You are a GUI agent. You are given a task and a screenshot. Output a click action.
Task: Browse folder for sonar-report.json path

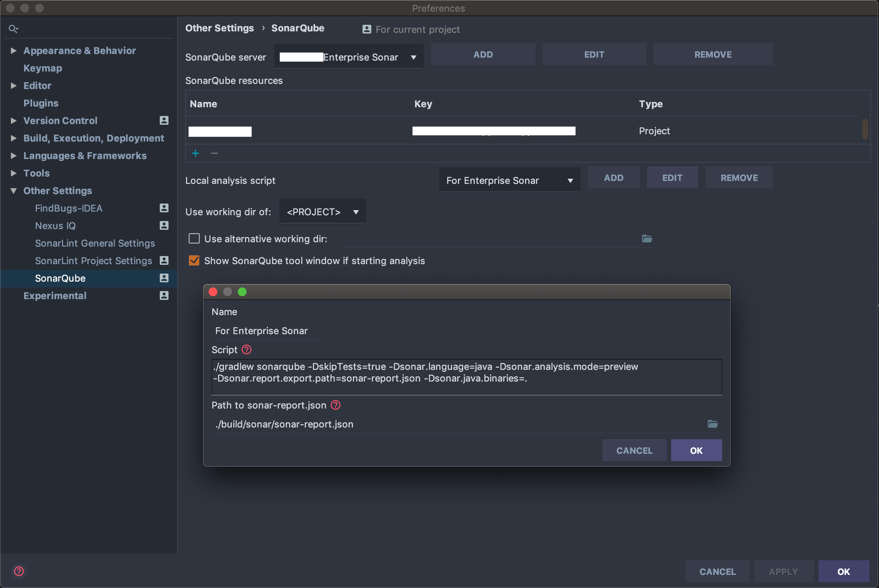712,424
